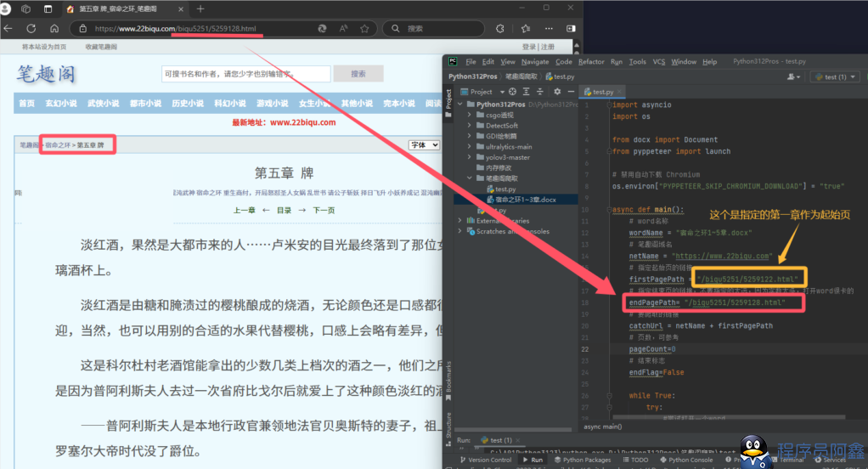Viewport: 868px width, 469px height.
Task: Open the Python Packages tool window
Action: (x=583, y=460)
